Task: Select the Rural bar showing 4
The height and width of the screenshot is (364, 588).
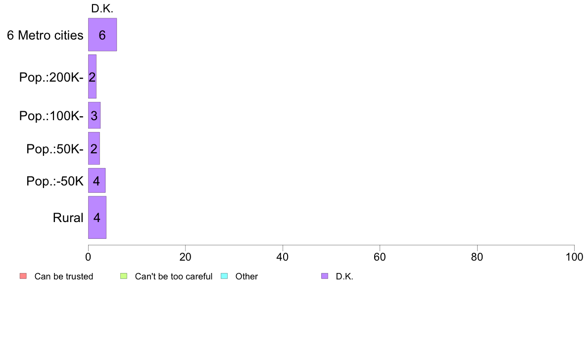Action: [x=97, y=217]
